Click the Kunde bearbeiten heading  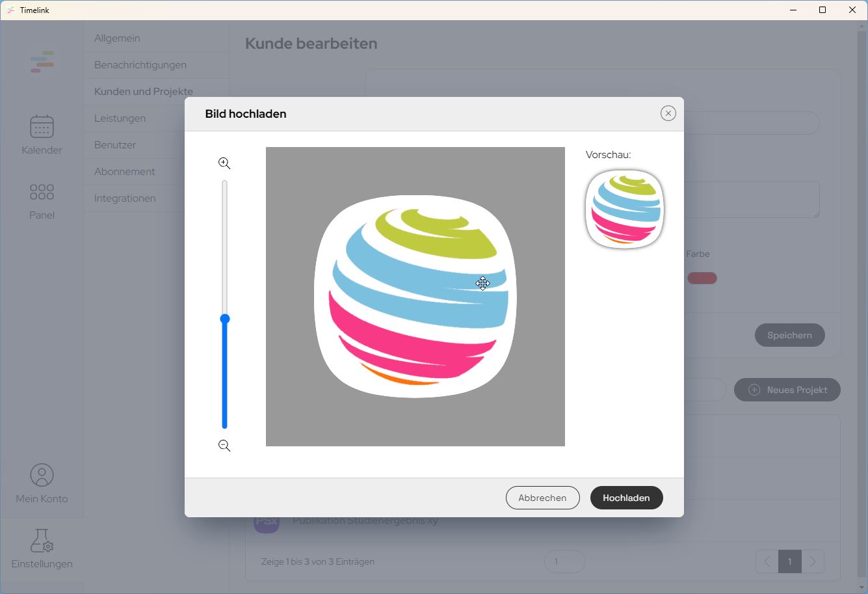click(311, 44)
